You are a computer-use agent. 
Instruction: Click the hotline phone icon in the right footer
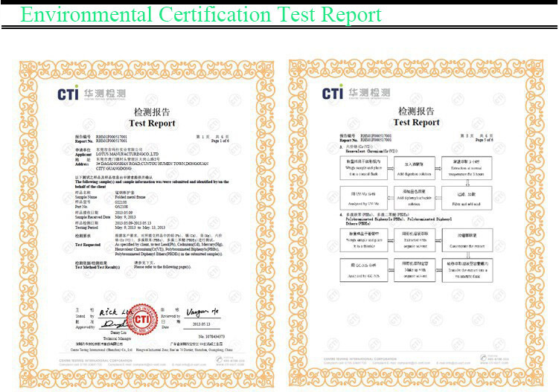(x=485, y=359)
